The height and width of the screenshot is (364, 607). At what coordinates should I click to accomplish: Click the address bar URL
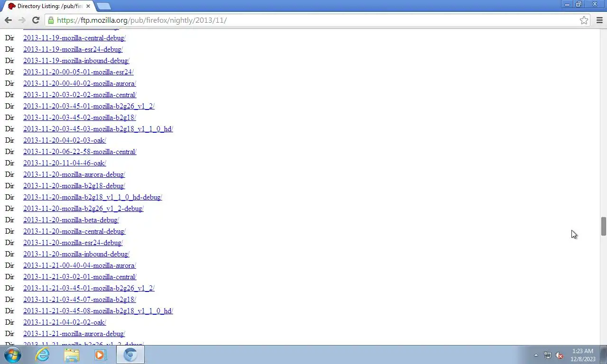[x=142, y=20]
